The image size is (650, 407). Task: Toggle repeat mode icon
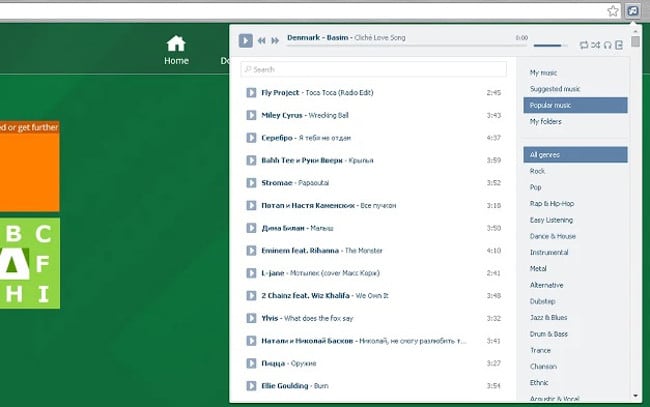coord(584,45)
